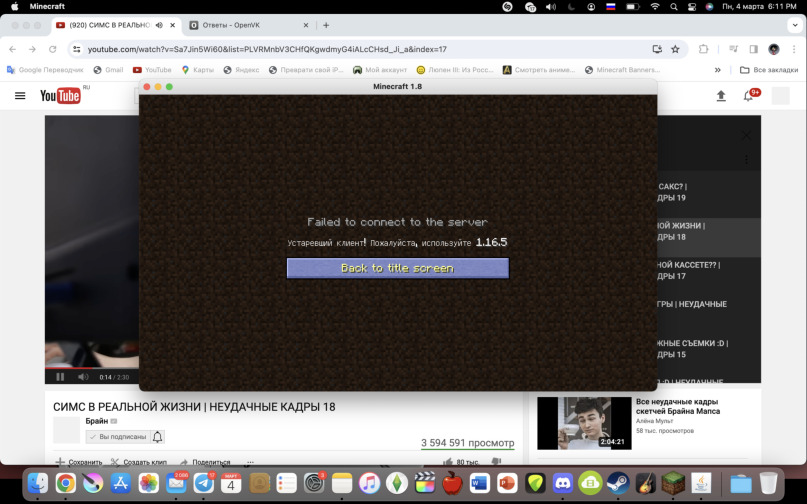
Task: Open Chrome profile avatar
Action: 774,49
